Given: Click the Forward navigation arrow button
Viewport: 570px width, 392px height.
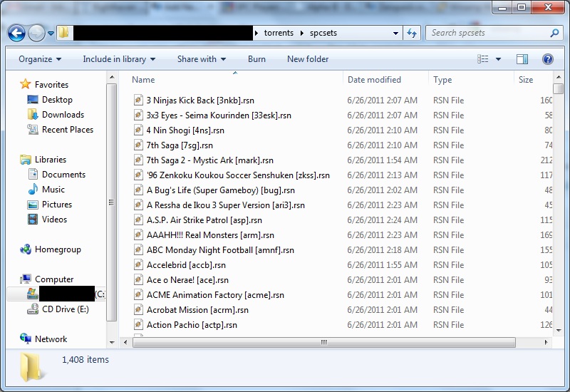Looking at the screenshot, I should coord(36,33).
